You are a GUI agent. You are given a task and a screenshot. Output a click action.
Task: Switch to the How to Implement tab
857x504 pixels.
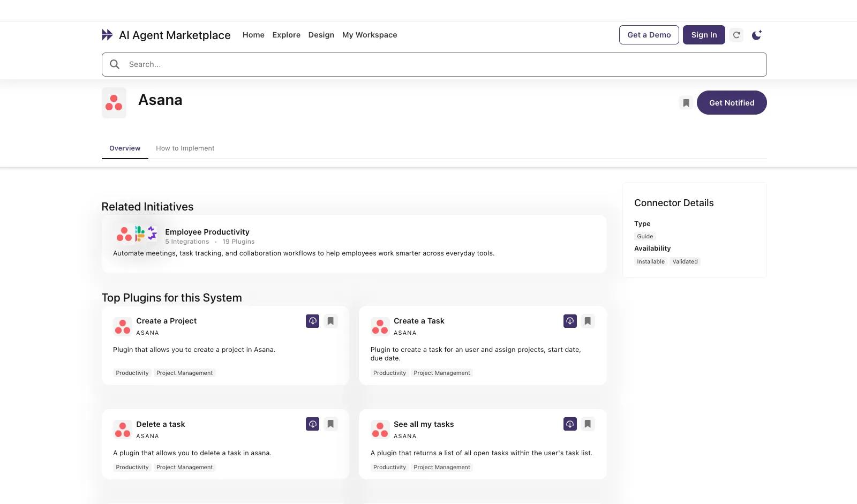click(x=185, y=148)
